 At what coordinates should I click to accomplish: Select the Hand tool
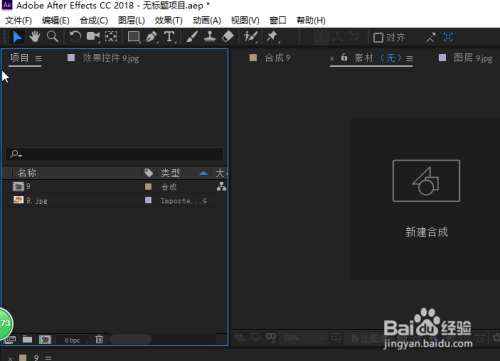[34, 37]
